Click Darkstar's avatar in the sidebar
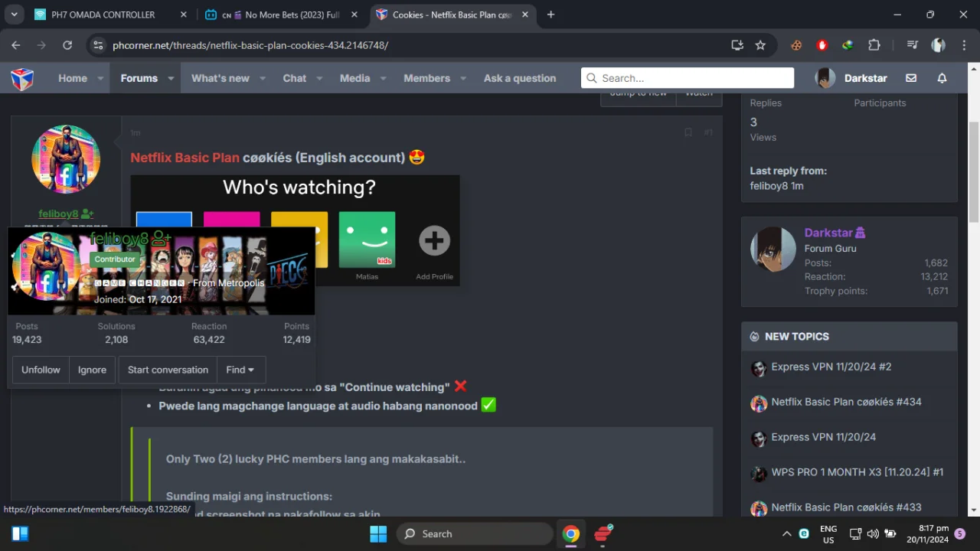 coord(773,249)
